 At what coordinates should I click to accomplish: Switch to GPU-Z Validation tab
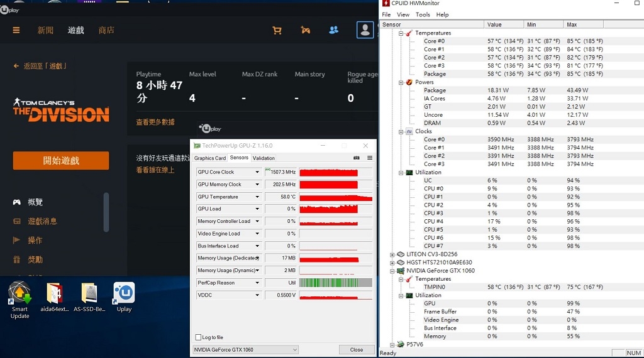(x=264, y=158)
